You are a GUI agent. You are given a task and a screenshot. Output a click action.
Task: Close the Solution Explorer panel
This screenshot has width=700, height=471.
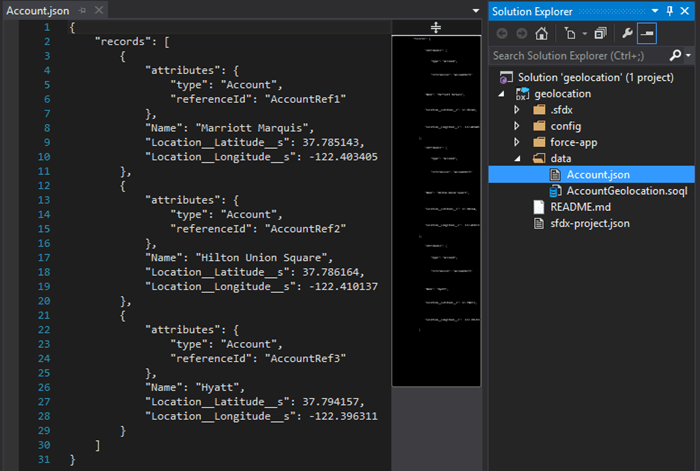click(685, 11)
